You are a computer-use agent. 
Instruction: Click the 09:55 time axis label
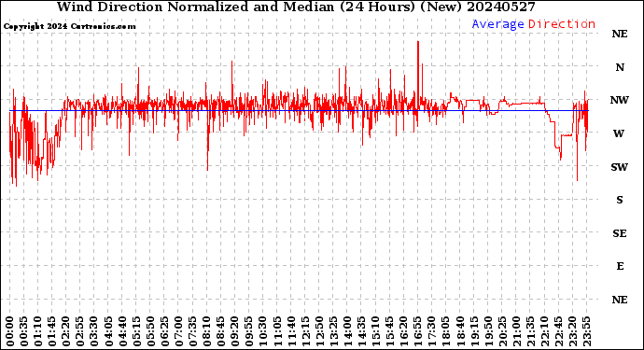pos(249,331)
